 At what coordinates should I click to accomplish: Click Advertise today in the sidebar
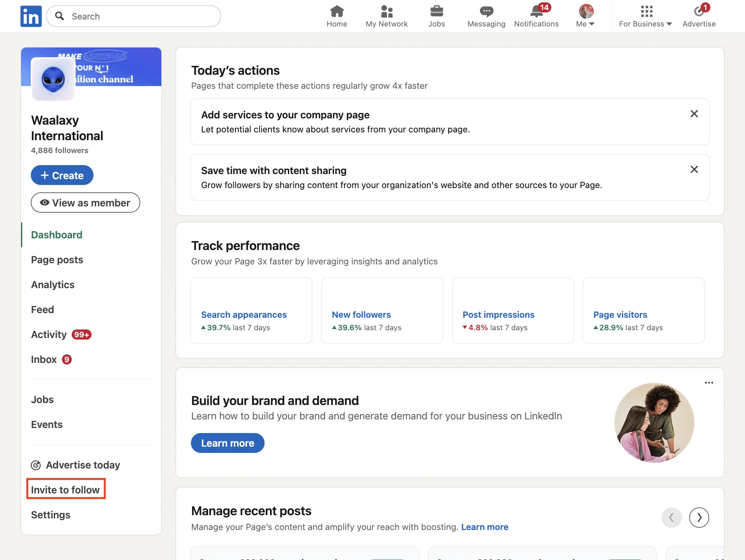(x=75, y=465)
